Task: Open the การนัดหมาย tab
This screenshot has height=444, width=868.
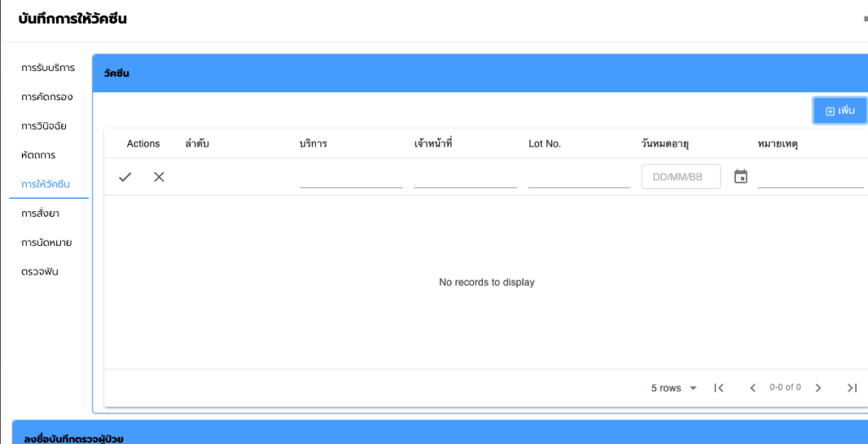Action: click(47, 242)
